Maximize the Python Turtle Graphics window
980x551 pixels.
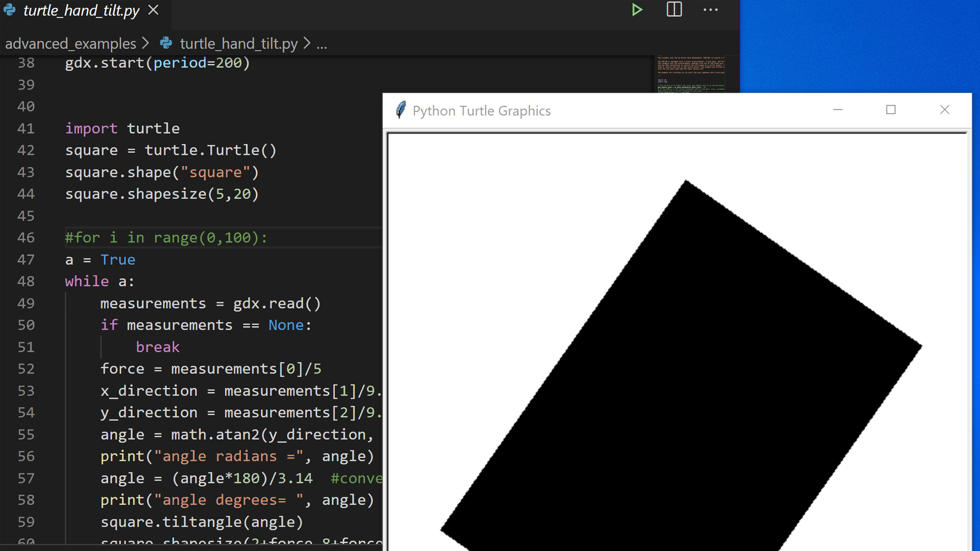891,110
